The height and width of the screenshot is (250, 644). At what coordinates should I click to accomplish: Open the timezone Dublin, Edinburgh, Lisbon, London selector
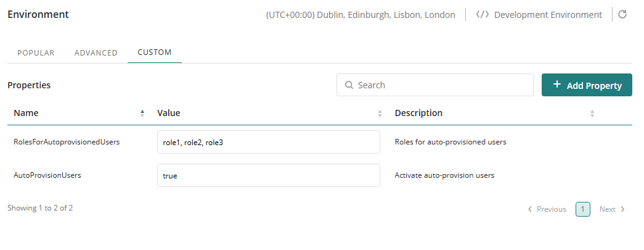(361, 15)
